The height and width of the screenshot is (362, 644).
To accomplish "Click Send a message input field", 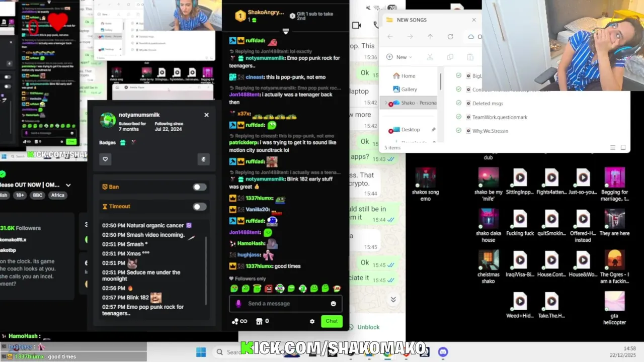I will click(286, 304).
